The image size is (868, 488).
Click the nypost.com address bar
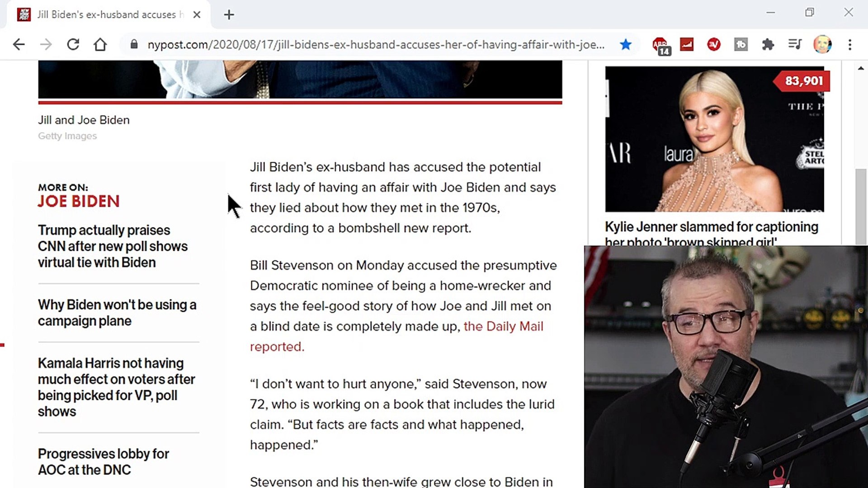[375, 44]
